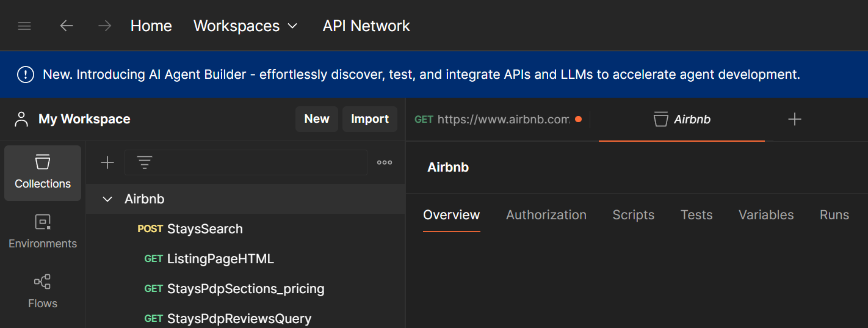Open the hamburger menu icon
Viewport: 868px width, 328px height.
point(24,26)
